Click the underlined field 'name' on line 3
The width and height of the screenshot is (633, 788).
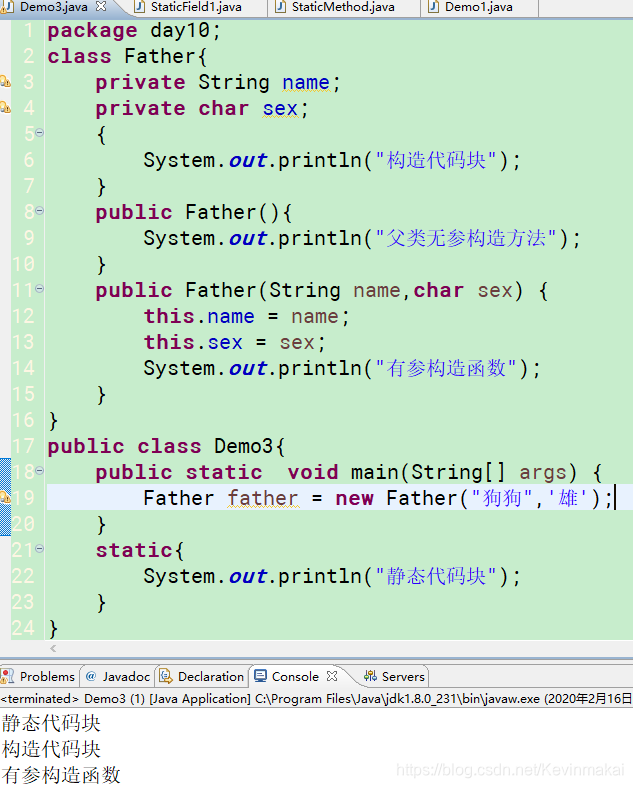click(x=305, y=82)
